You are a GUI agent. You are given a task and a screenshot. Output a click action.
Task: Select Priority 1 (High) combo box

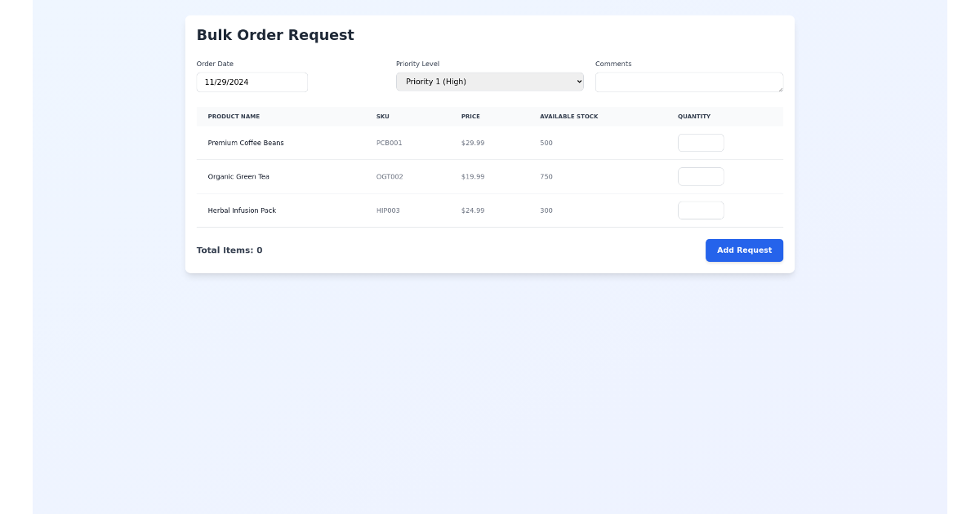coord(489,81)
